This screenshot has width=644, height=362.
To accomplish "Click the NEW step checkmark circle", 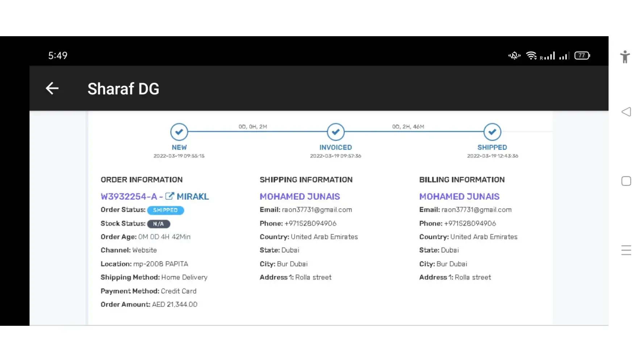I will tap(179, 132).
